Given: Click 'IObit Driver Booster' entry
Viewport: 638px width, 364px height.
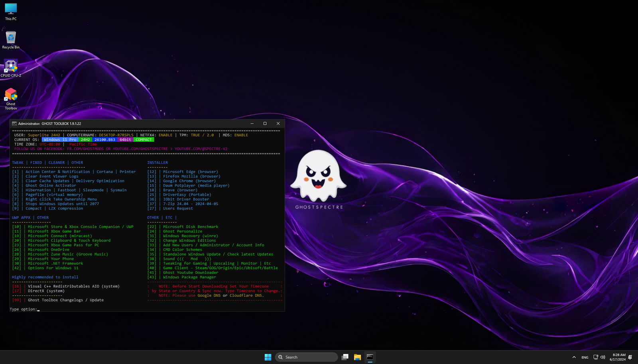Looking at the screenshot, I should [x=186, y=199].
